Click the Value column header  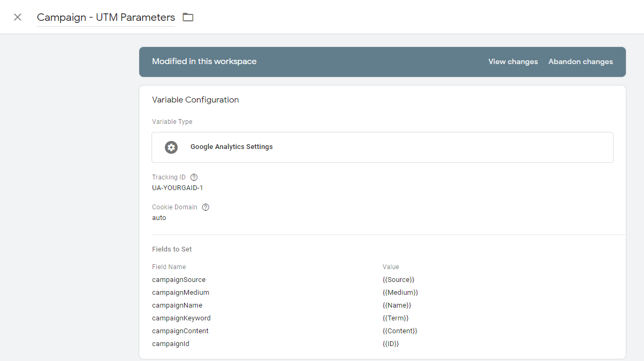(x=391, y=267)
